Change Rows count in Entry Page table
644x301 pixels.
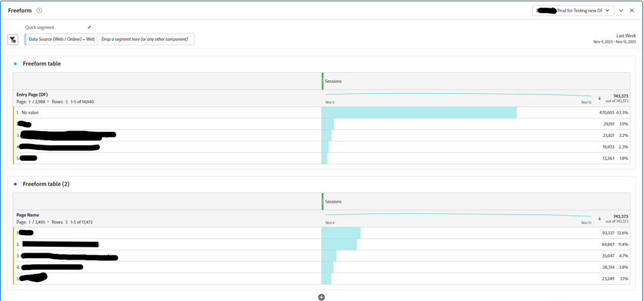66,101
